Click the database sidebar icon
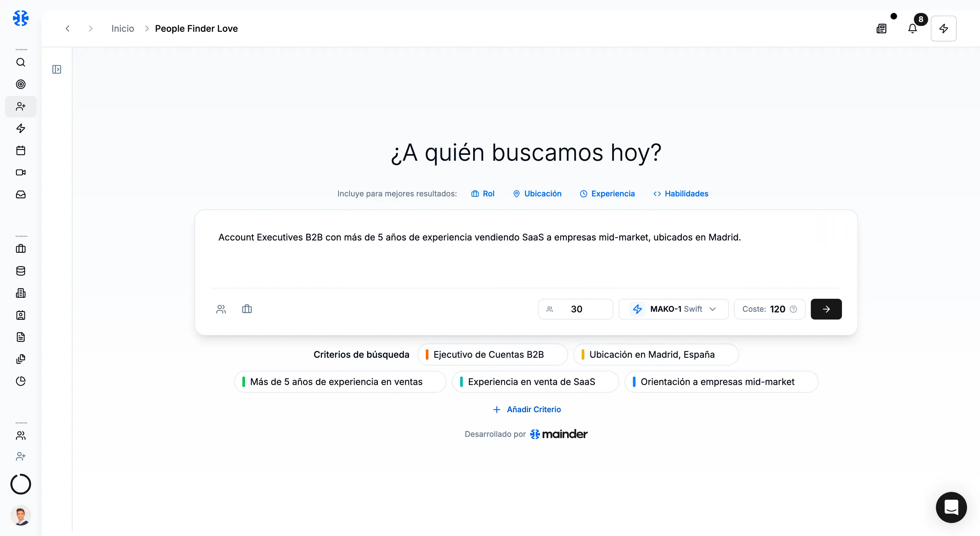Screen dimensions: 980x536 pos(20,271)
